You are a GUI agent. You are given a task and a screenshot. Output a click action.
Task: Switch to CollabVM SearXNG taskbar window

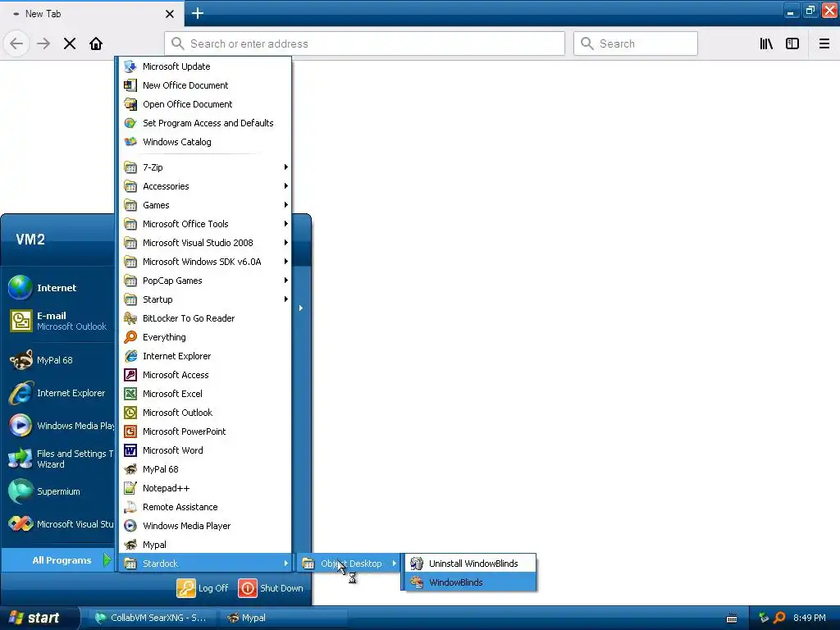point(152,619)
